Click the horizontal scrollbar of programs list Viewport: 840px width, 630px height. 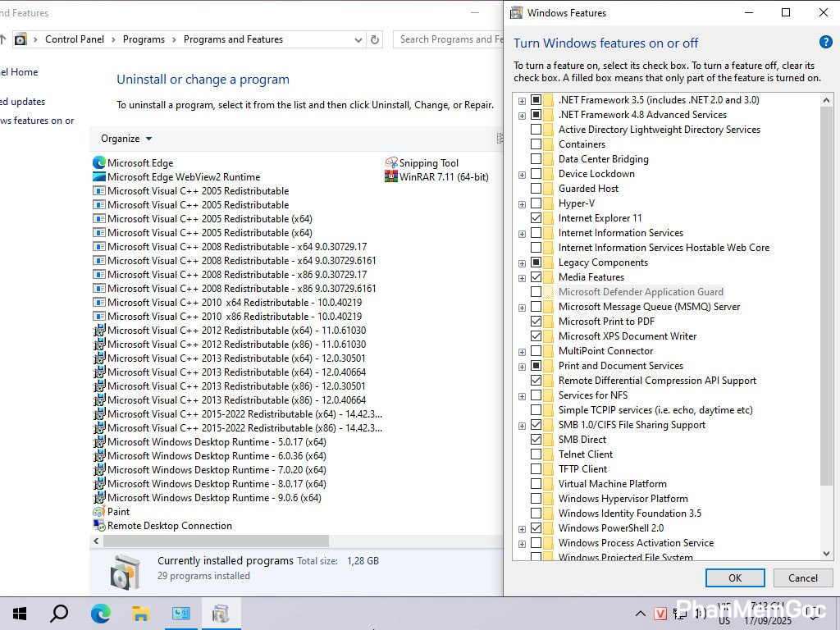pyautogui.click(x=213, y=541)
